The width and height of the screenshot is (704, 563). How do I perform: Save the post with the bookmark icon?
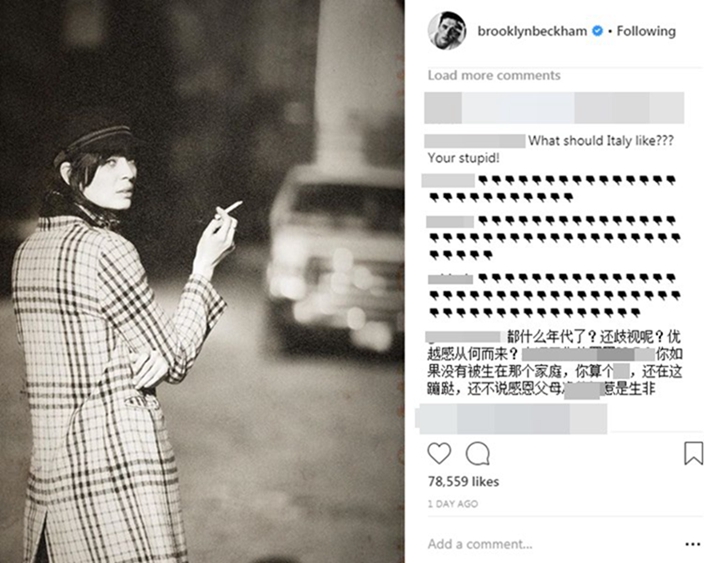click(x=693, y=453)
